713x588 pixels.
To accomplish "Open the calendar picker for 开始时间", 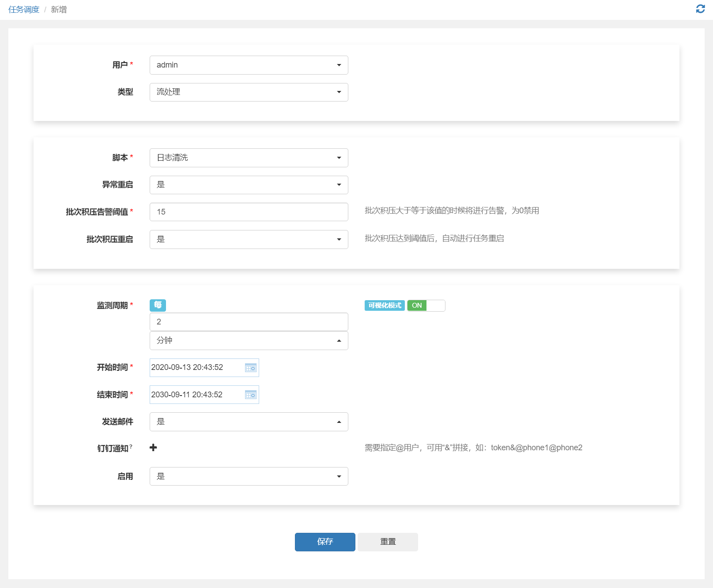I will pos(250,367).
